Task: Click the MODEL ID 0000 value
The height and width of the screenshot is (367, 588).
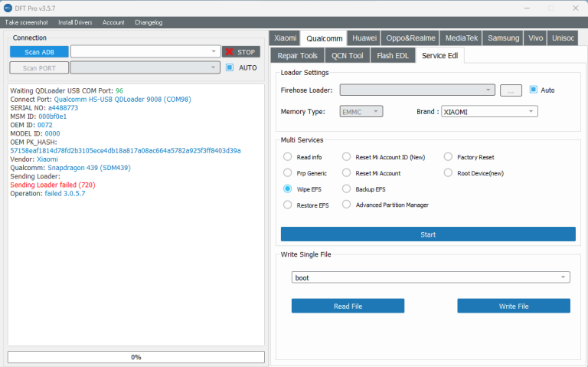Action: (53, 133)
